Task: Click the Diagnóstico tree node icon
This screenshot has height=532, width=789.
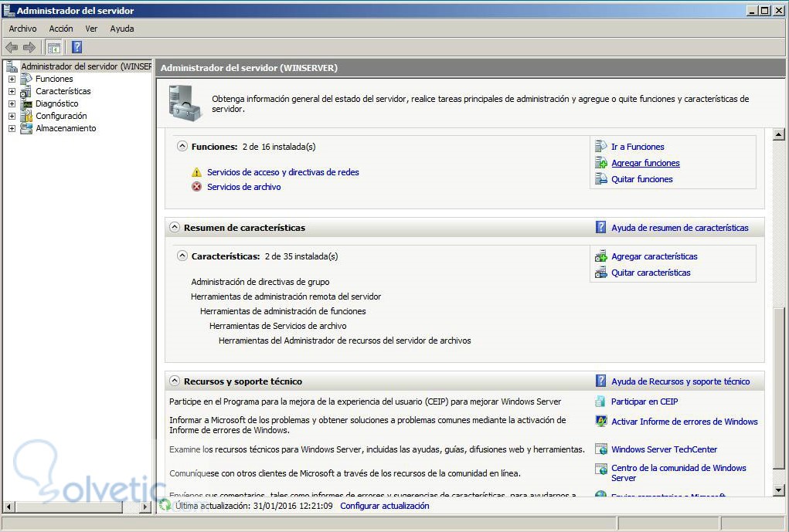Action: coord(26,103)
